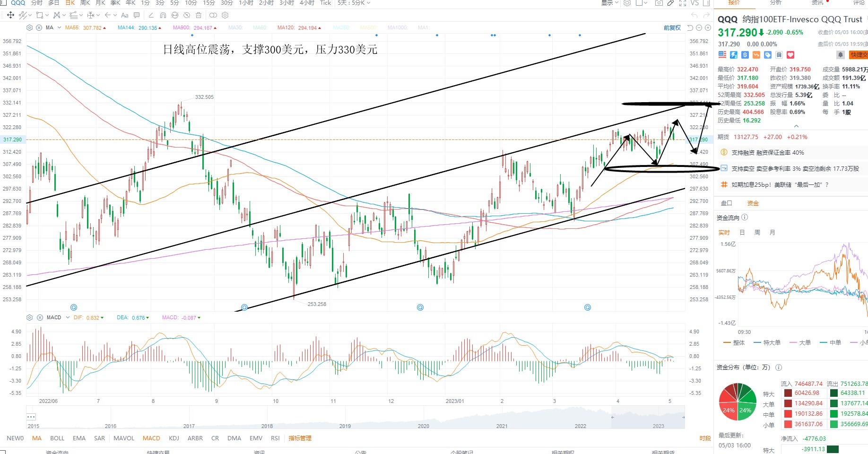Open the 资讯 news tab in the right panel header
This screenshot has height=454, width=868.
(x=817, y=3)
